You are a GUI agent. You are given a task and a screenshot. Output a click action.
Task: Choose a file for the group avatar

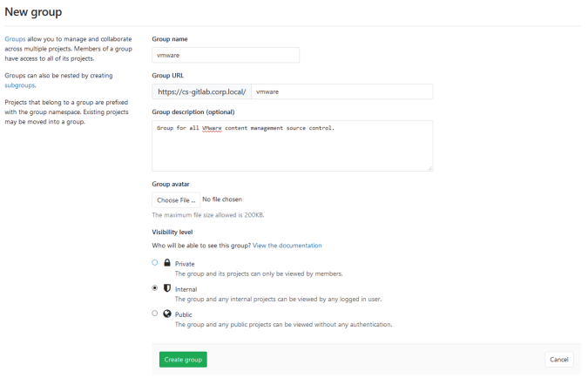[176, 199]
